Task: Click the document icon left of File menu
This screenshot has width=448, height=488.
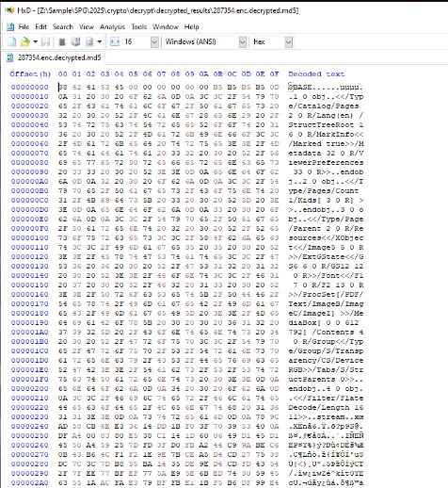Action: point(10,26)
